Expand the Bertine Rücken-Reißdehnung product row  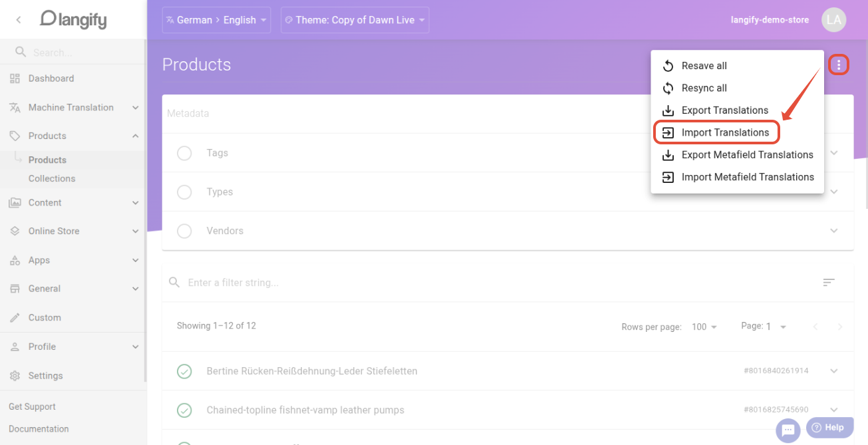[507, 371]
